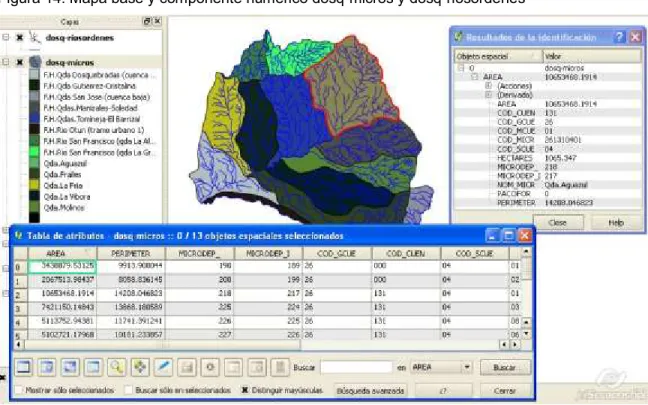
Task: Zoom map to selected rows with magnifier icon
Action: click(x=117, y=367)
